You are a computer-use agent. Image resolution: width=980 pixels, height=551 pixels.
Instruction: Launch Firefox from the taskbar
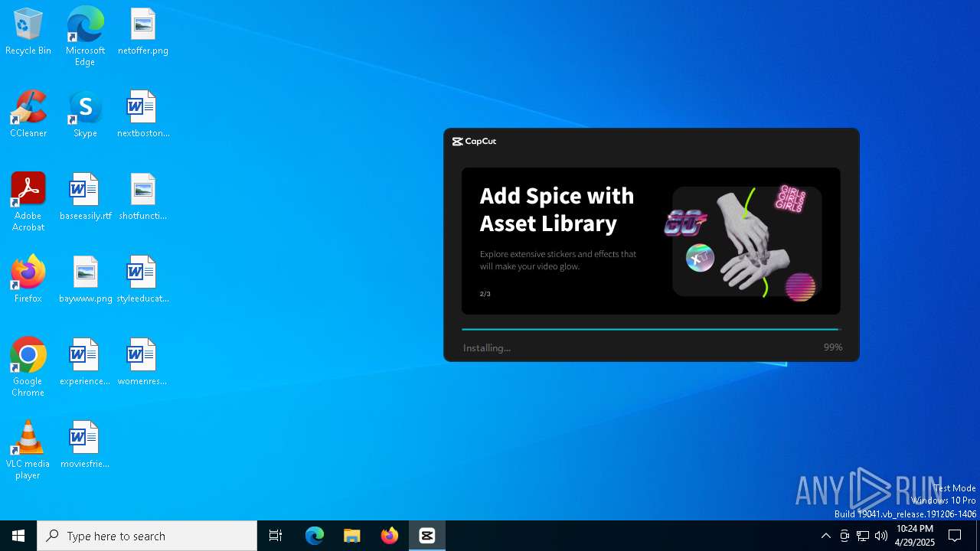(x=390, y=536)
